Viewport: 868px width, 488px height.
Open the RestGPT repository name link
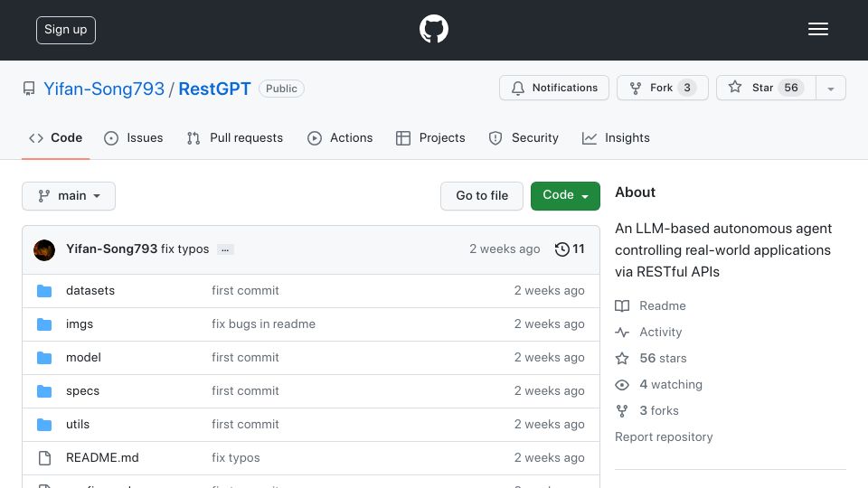(214, 89)
